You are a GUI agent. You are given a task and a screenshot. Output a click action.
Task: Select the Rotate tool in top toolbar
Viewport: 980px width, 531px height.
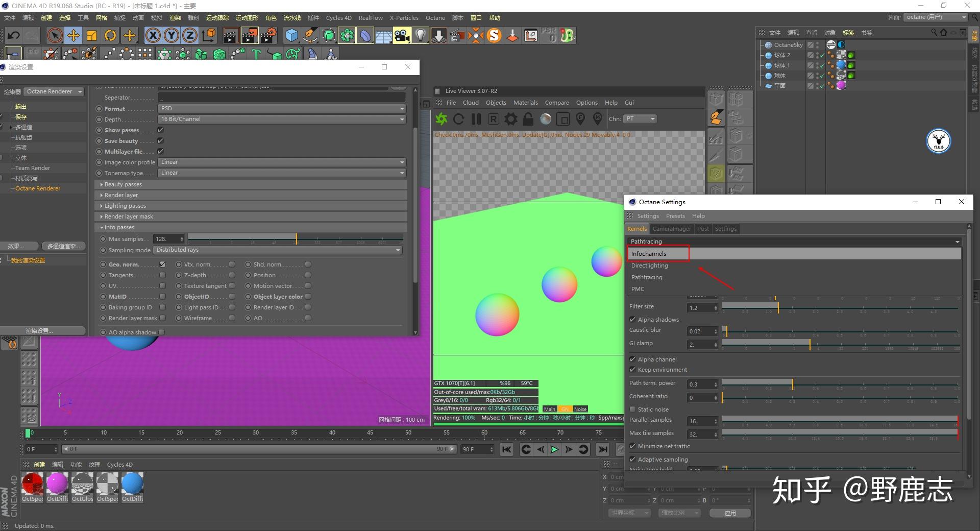pos(110,35)
